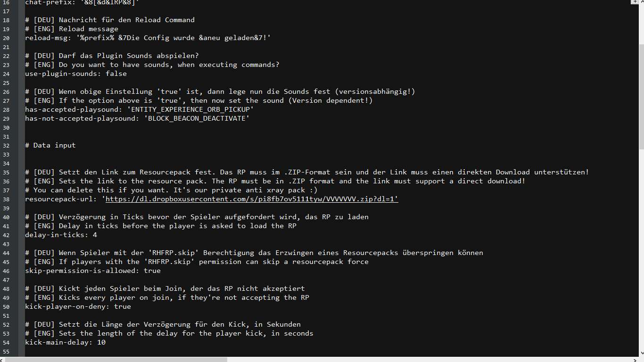Click the 'true' value of skip-permission-is-allowed
Image resolution: width=644 pixels, height=362 pixels.
[x=152, y=271]
